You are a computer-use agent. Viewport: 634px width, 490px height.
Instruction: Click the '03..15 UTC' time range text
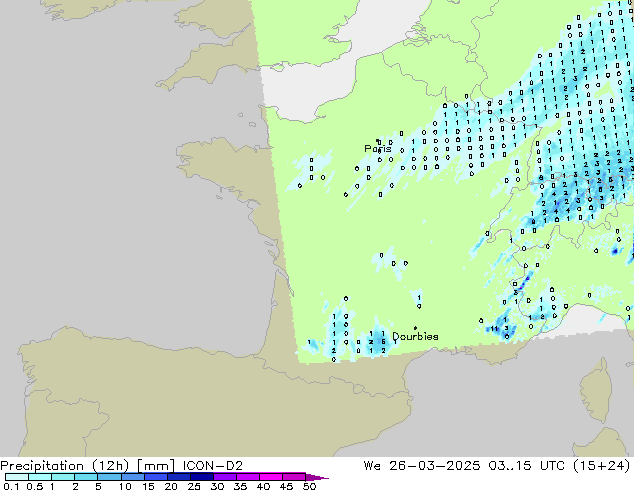click(x=526, y=466)
